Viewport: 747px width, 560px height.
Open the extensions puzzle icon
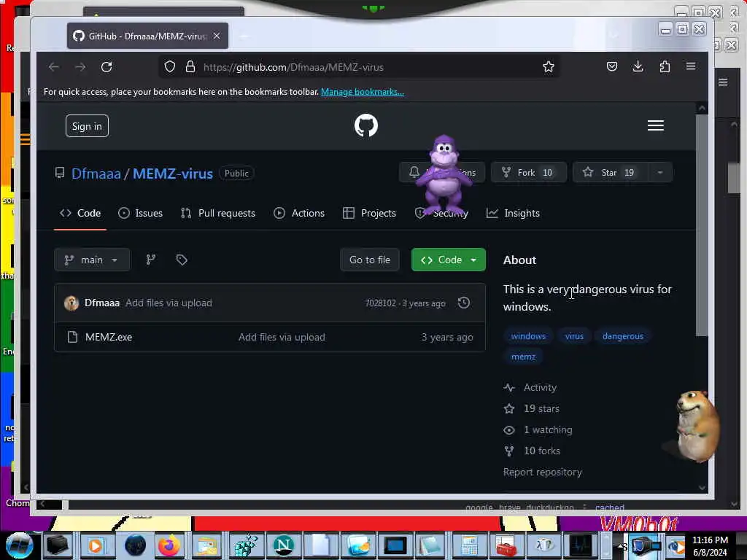click(665, 66)
